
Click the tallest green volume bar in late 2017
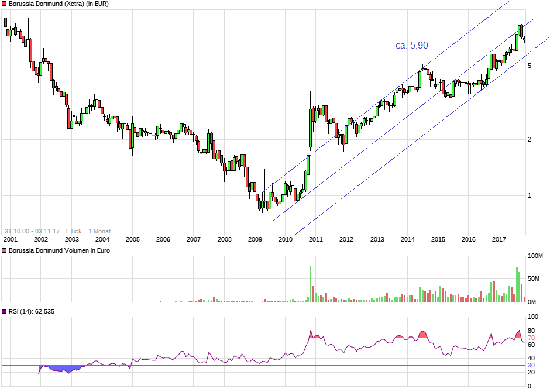(x=517, y=285)
